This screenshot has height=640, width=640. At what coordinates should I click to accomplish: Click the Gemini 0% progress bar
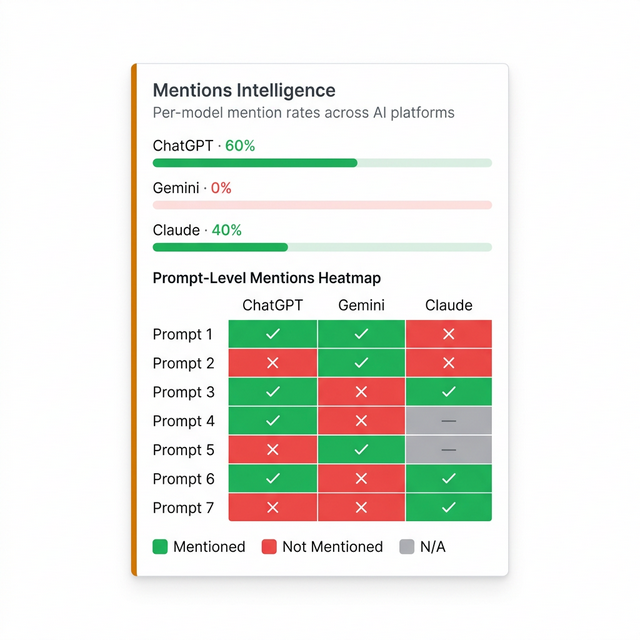[322, 204]
